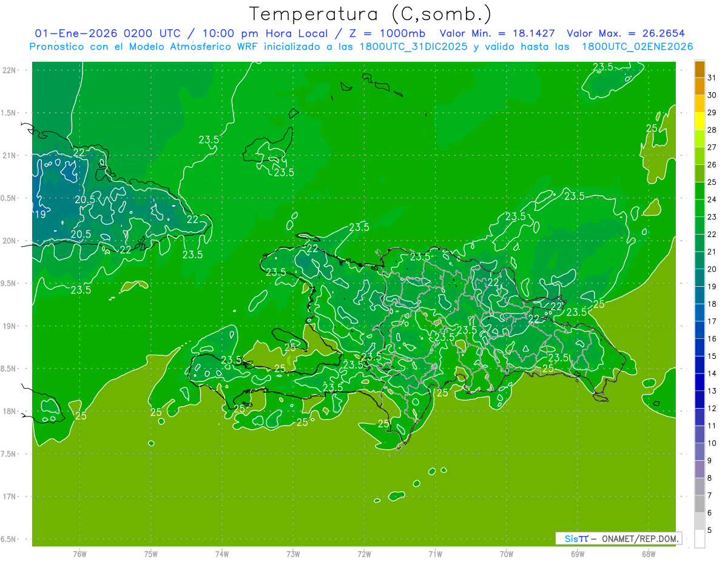
Task: Click the "17N" latitude axis label
Action: tap(10, 497)
